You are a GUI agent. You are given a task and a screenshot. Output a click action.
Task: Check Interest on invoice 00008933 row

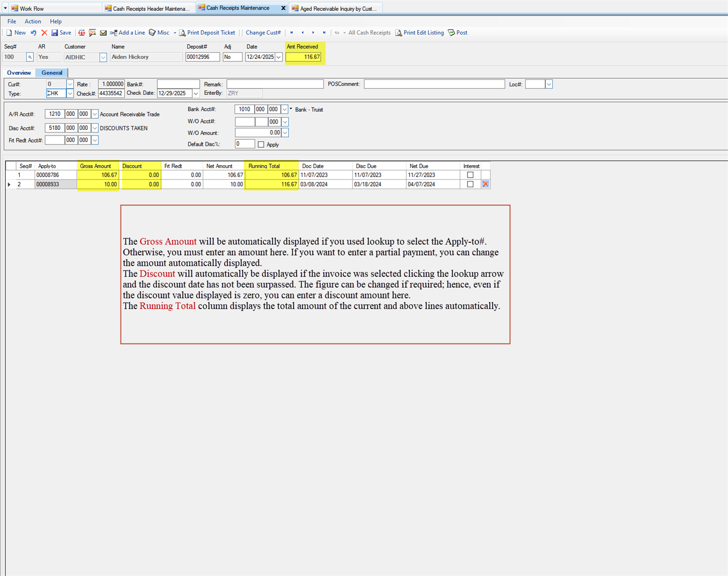(x=469, y=184)
